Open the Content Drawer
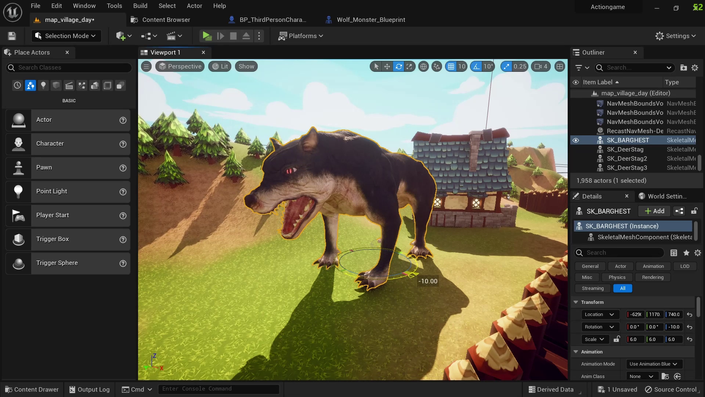The width and height of the screenshot is (705, 397). click(x=31, y=390)
